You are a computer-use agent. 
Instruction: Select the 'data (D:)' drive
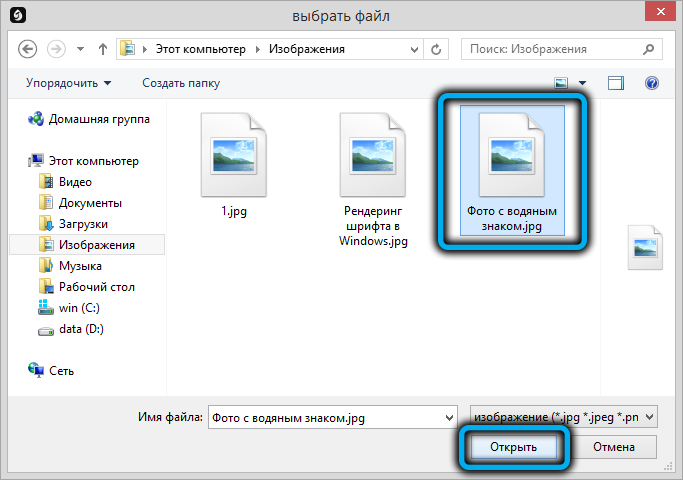click(81, 329)
